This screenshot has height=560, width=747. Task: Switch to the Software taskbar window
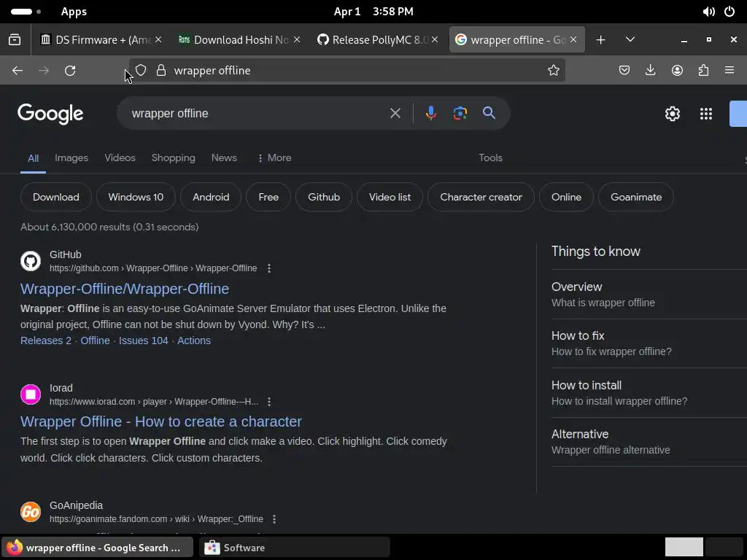click(x=295, y=548)
